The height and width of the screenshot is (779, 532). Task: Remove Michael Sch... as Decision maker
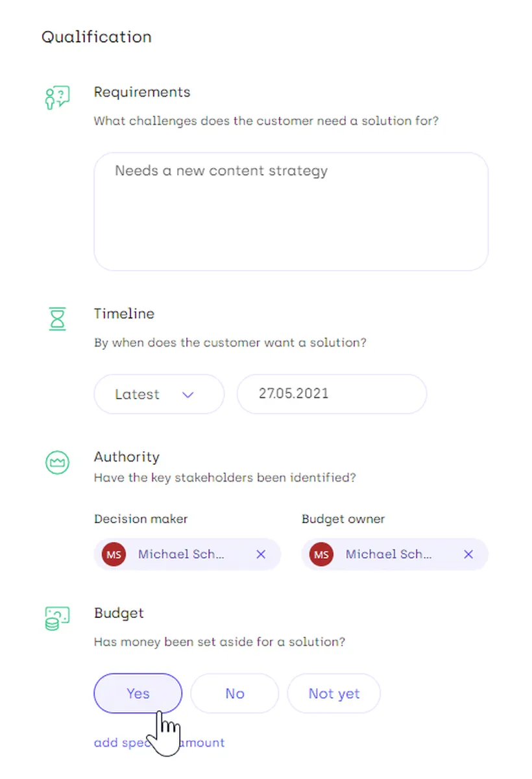pos(261,554)
